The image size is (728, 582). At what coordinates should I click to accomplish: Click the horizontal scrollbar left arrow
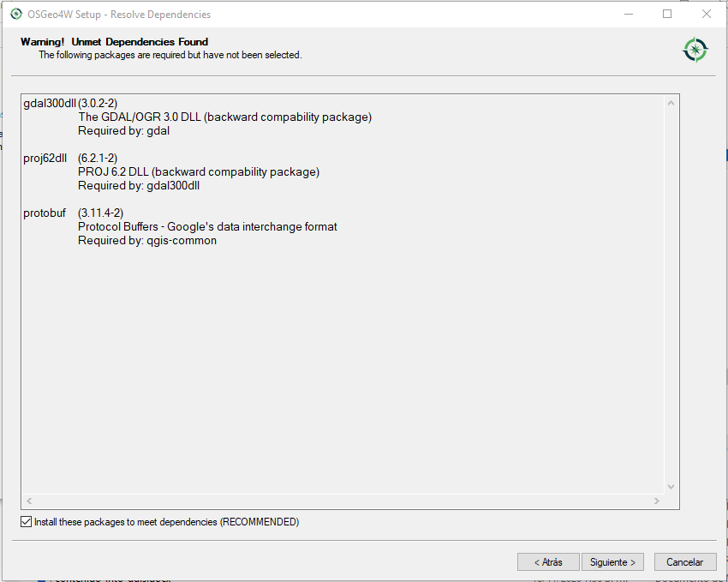click(29, 501)
